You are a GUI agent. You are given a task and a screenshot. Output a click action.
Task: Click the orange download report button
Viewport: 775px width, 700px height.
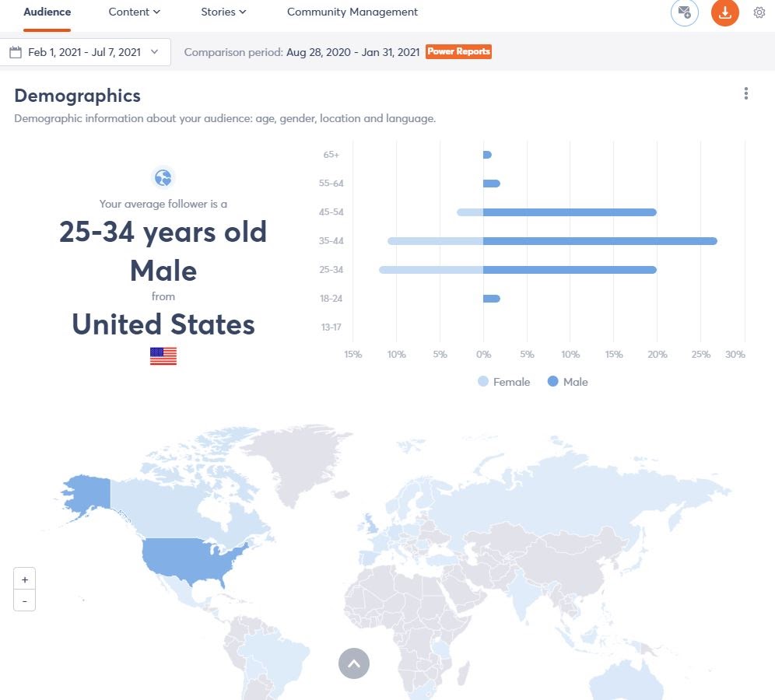point(724,12)
